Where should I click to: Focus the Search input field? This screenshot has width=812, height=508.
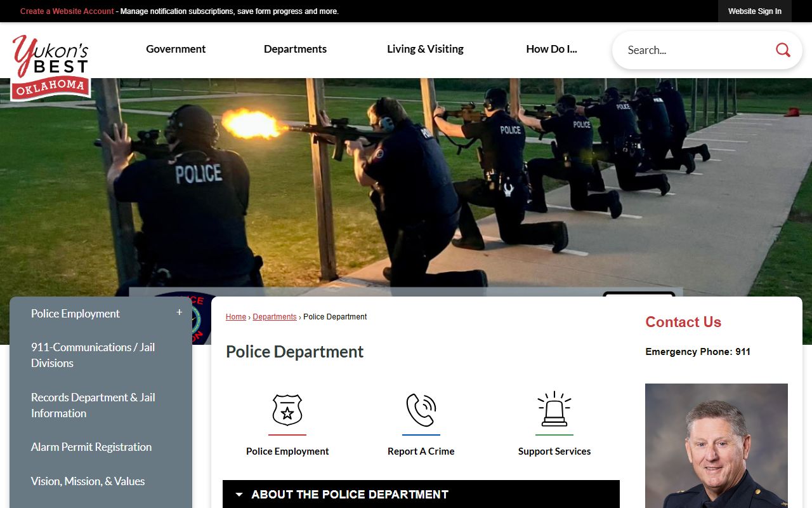pos(695,50)
